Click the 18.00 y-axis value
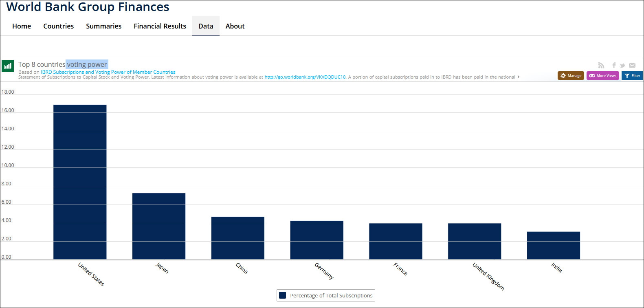This screenshot has height=308, width=644. [8, 92]
